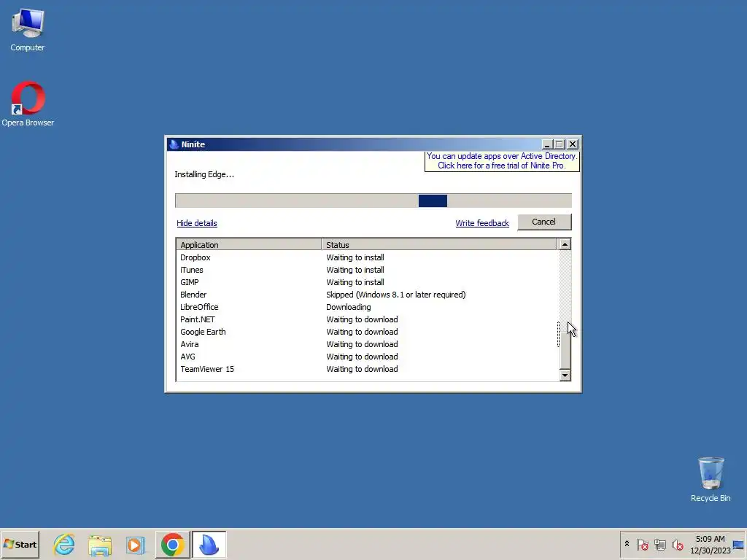Click the list's scroll down arrow
747x560 pixels.
[565, 376]
